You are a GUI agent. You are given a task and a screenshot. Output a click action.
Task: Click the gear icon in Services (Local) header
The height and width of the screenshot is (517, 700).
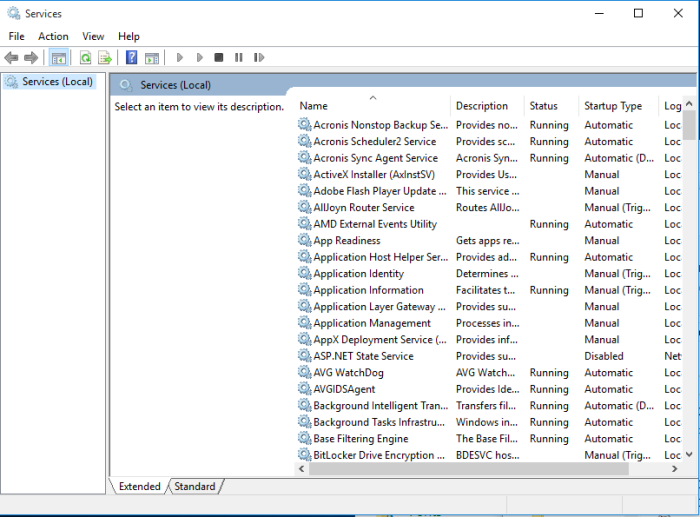(x=126, y=85)
